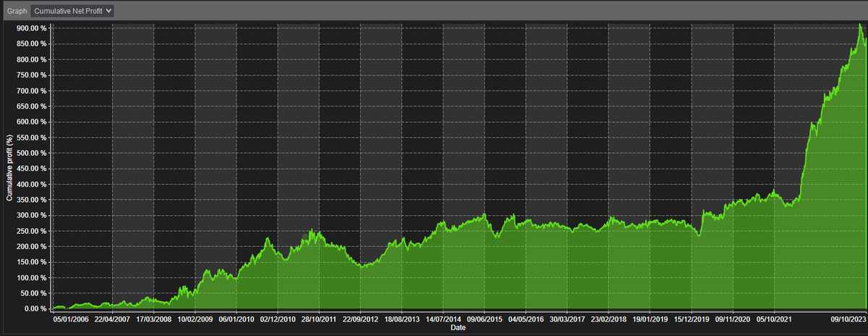Click the 600.00 % y-axis label
The height and width of the screenshot is (336, 868).
[32, 122]
